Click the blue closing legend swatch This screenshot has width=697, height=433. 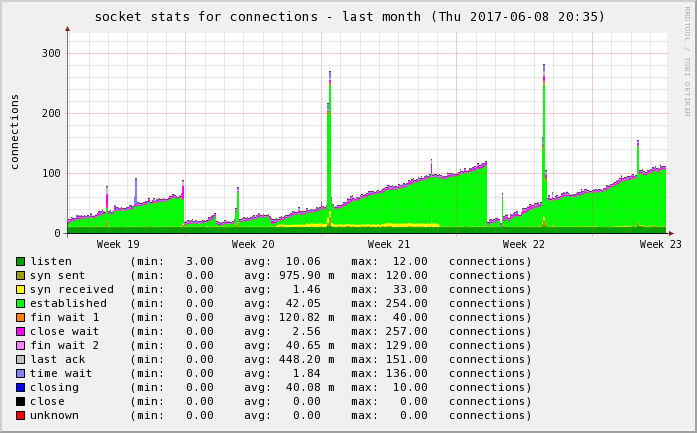click(x=20, y=387)
